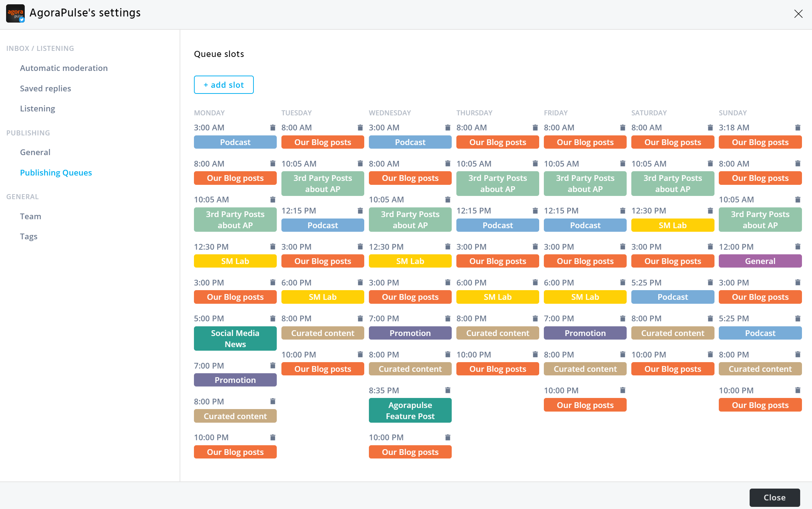812x509 pixels.
Task: Trash the Monday 5:00 PM slot
Action: point(272,318)
